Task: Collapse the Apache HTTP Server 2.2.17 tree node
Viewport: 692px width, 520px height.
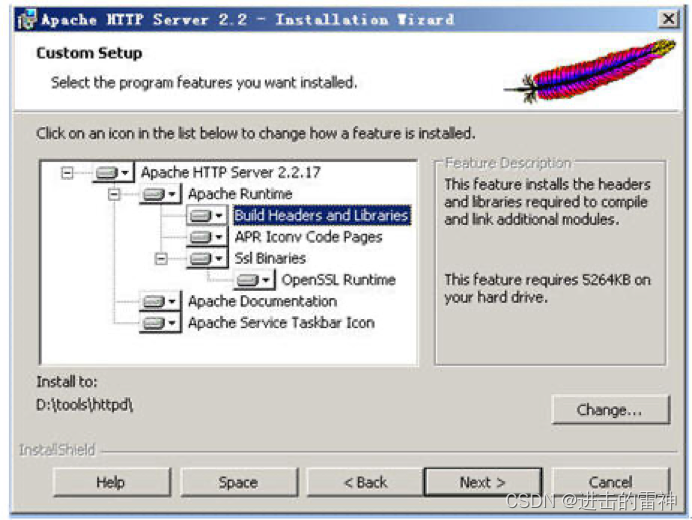Action: pyautogui.click(x=67, y=173)
